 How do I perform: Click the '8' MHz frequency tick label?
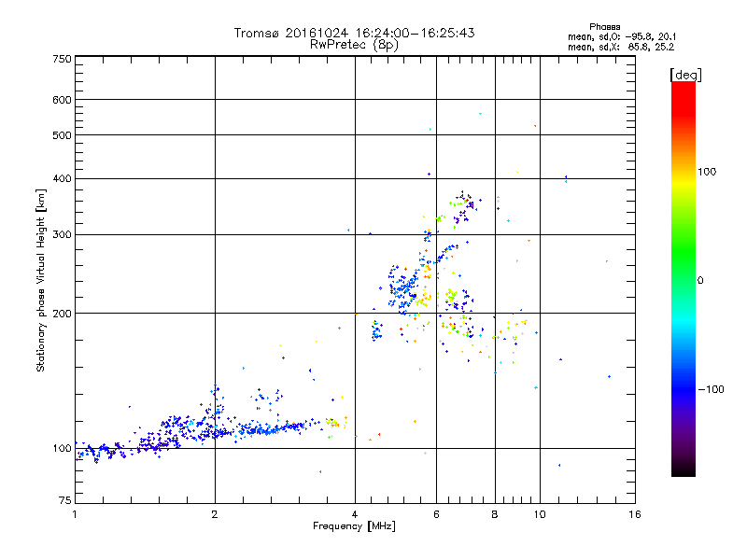coord(495,514)
